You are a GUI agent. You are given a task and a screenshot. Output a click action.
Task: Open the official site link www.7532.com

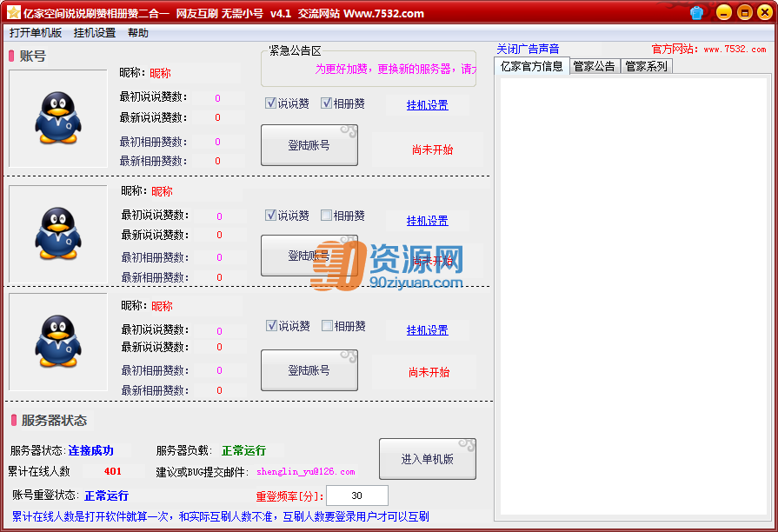coord(735,50)
